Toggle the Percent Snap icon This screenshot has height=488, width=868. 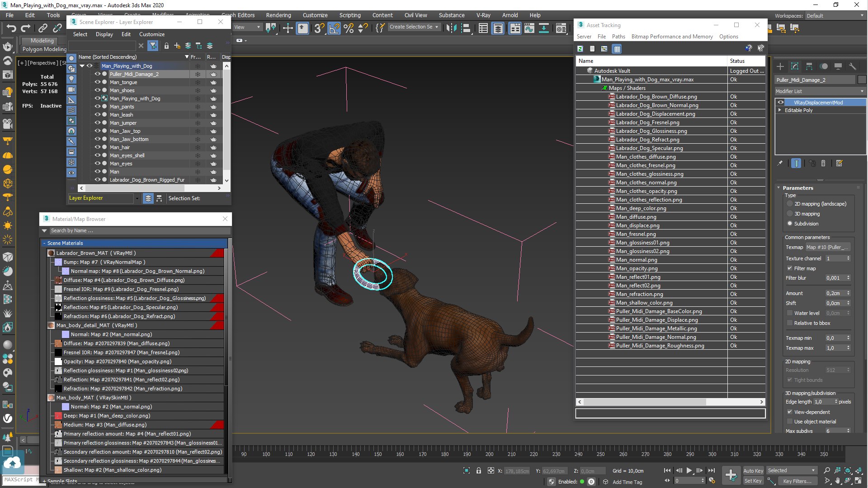tap(349, 28)
